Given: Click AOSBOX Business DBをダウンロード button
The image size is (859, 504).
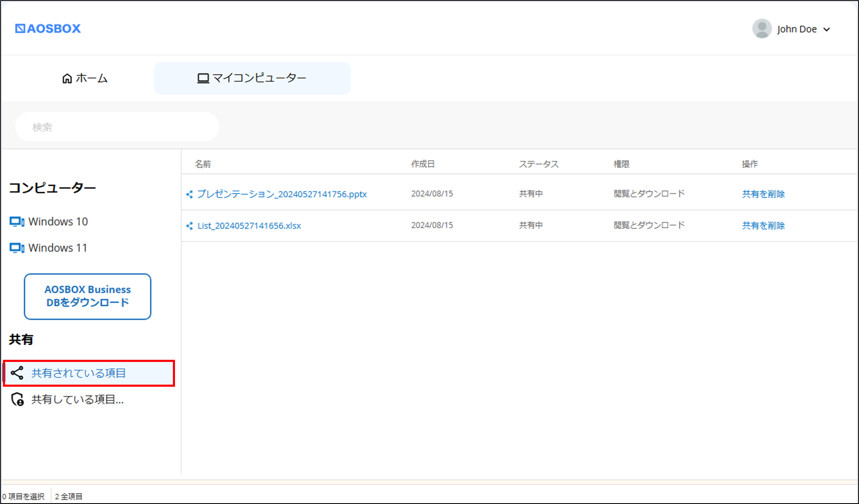Looking at the screenshot, I should 87,296.
